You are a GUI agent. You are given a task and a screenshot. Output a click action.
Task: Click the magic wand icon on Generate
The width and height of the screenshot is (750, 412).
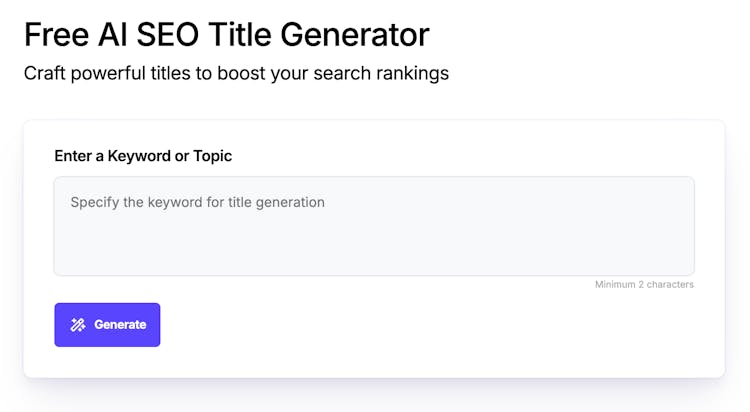coord(78,325)
